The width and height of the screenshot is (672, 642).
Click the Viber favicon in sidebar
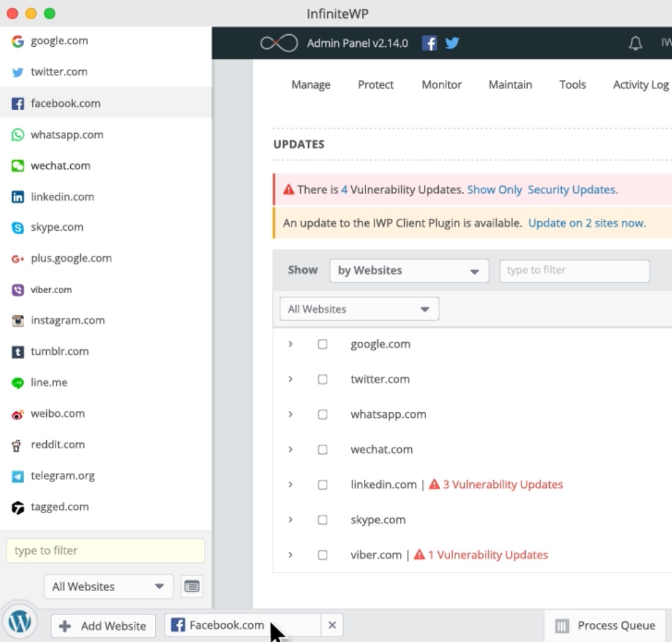pos(17,290)
